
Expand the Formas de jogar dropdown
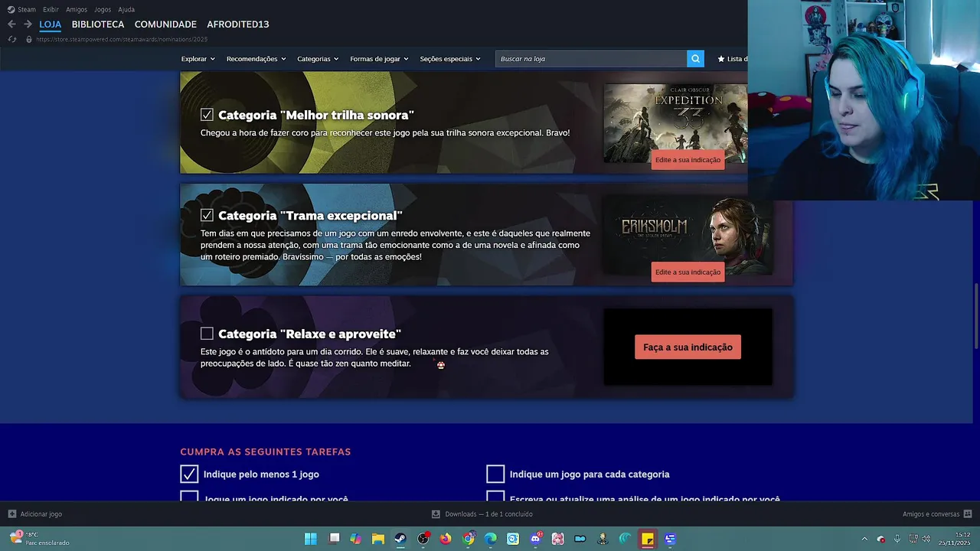click(380, 59)
